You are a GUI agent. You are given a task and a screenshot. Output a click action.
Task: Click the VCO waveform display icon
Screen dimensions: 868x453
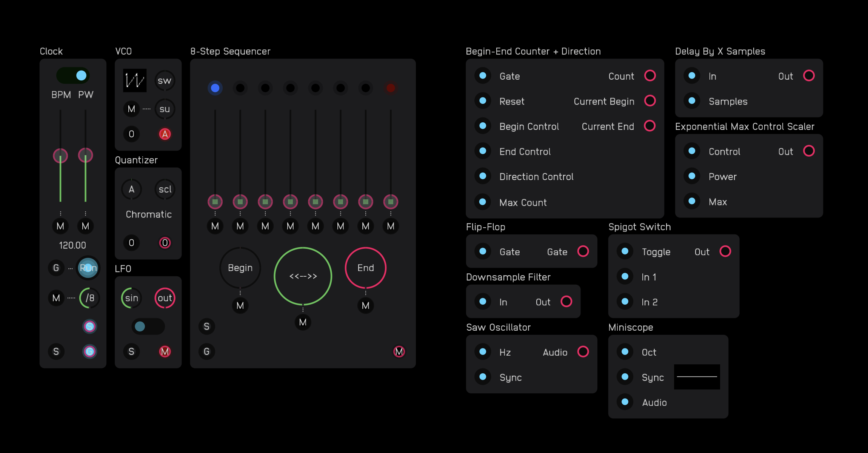click(x=135, y=80)
